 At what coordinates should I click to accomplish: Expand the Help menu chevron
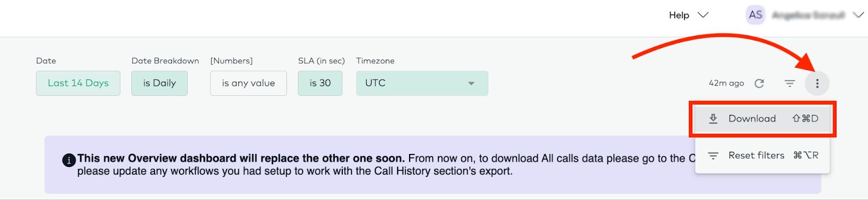[703, 15]
